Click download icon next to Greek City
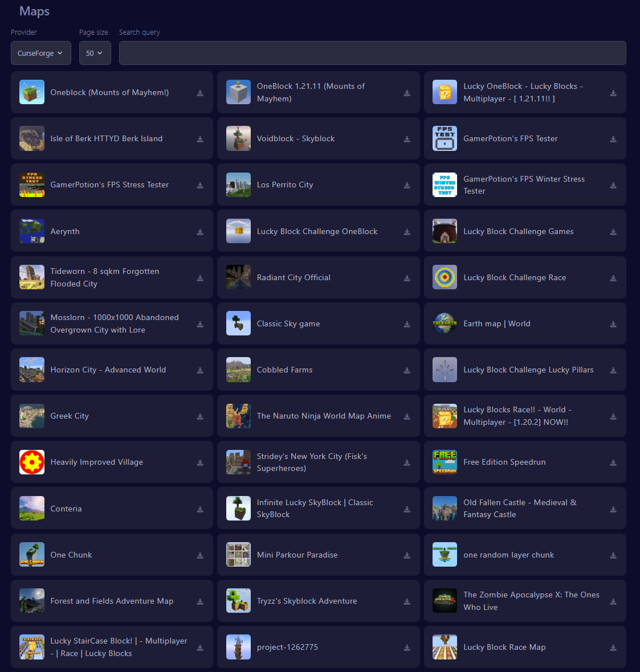The height and width of the screenshot is (672, 640). (200, 416)
